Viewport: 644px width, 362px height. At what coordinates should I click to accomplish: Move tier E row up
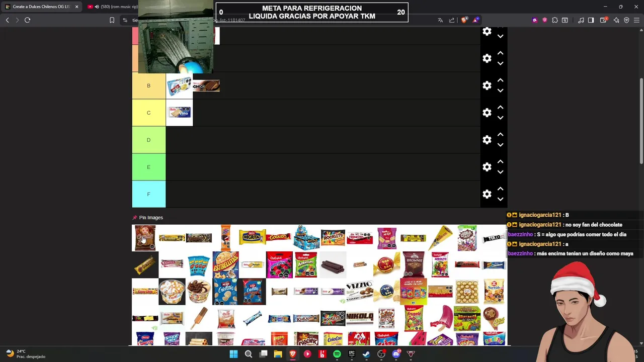pyautogui.click(x=500, y=162)
